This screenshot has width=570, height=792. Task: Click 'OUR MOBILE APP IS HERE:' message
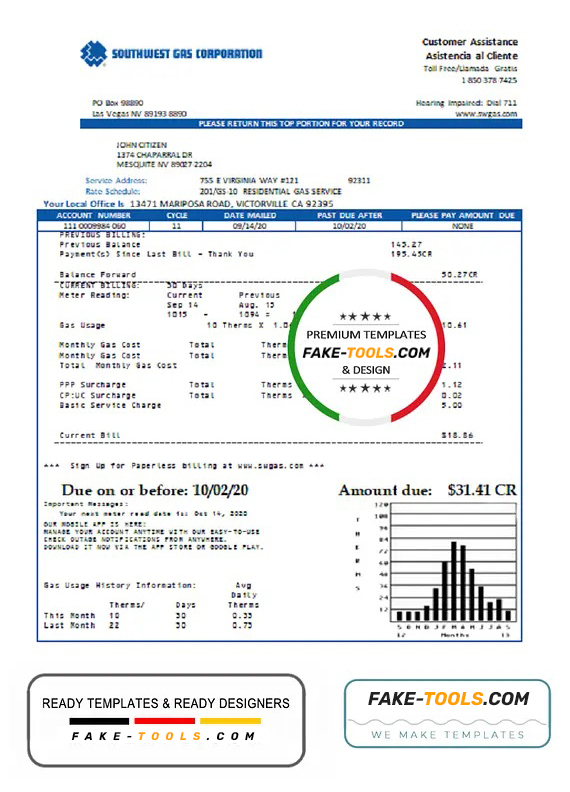pos(94,524)
